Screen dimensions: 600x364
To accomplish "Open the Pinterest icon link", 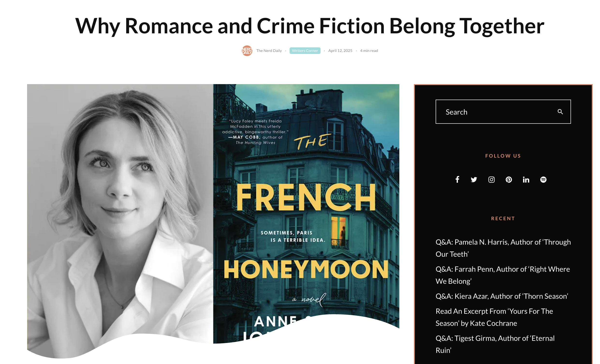I will click(x=509, y=180).
